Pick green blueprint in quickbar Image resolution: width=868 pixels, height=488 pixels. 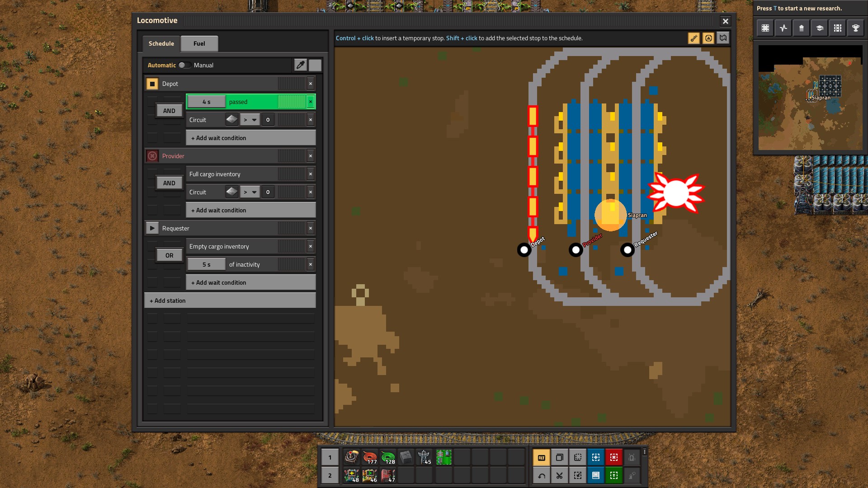click(444, 457)
